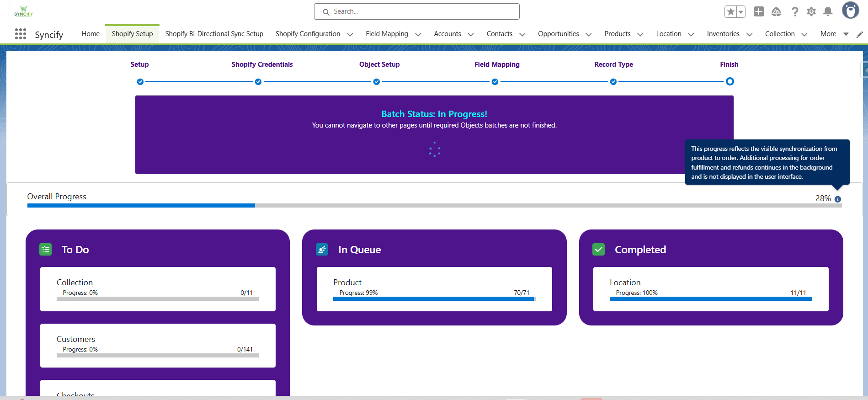This screenshot has height=400, width=868.
Task: Click the Record Type step label
Action: coord(614,64)
